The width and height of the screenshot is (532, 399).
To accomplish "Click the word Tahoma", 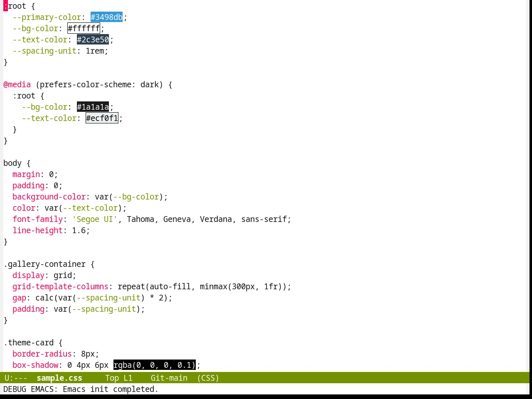I will (140, 219).
